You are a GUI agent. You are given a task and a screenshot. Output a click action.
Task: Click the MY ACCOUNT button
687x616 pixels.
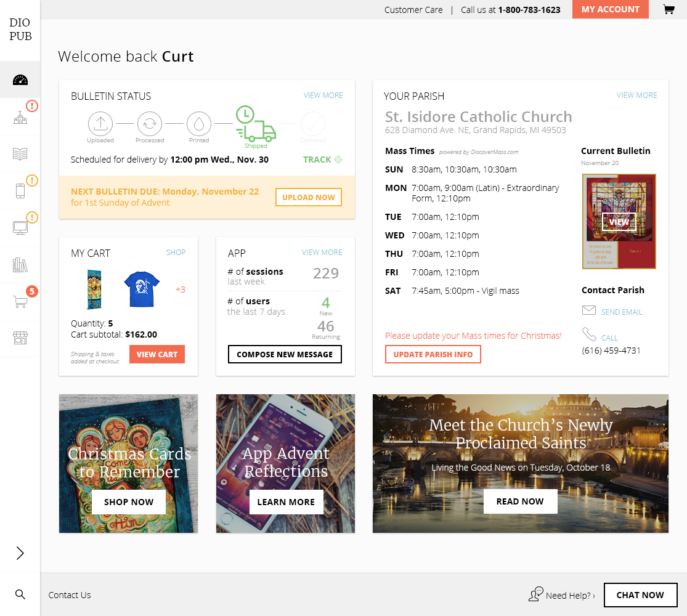(611, 9)
